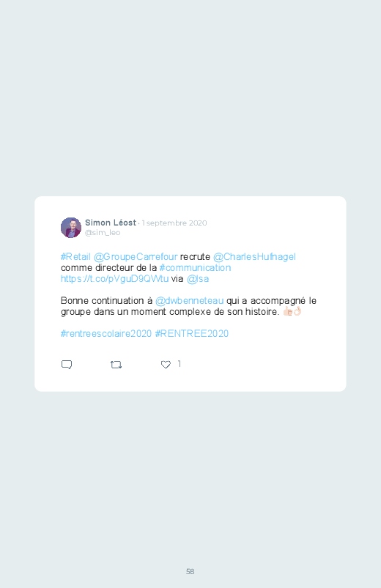This screenshot has height=588, width=381.
Task: Visit the @dwbenneteau mention
Action: tap(190, 301)
